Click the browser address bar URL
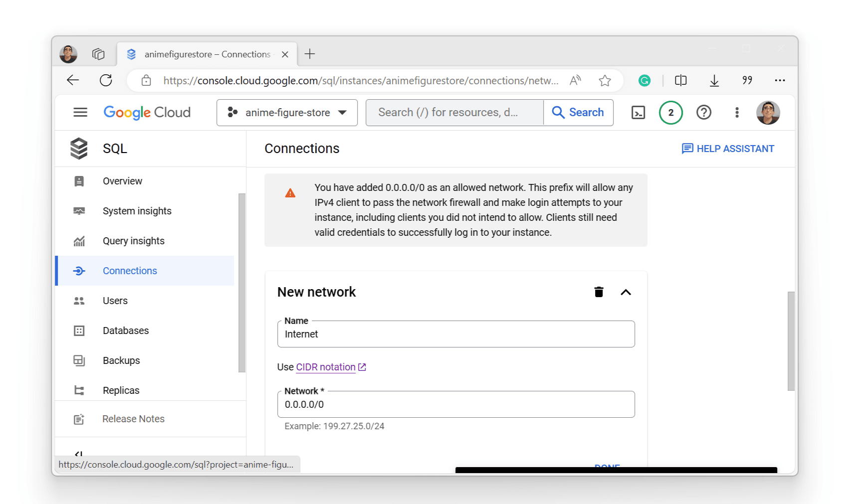The height and width of the screenshot is (504, 852). (x=361, y=81)
